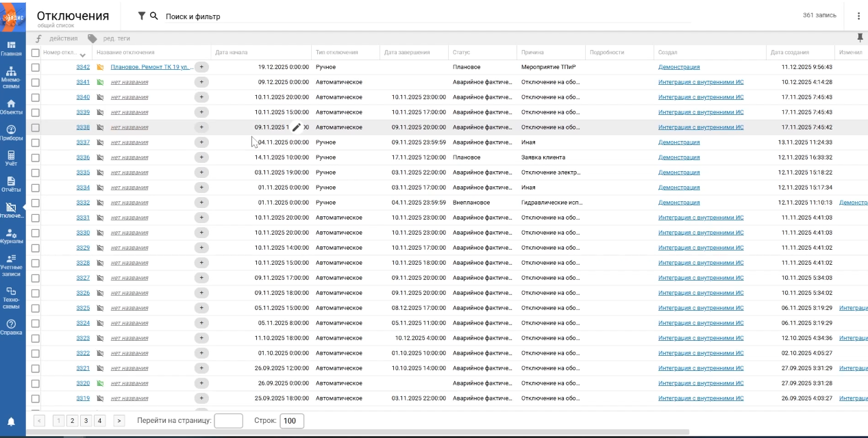
Task: Toggle the select-all header checkbox
Action: 36,53
